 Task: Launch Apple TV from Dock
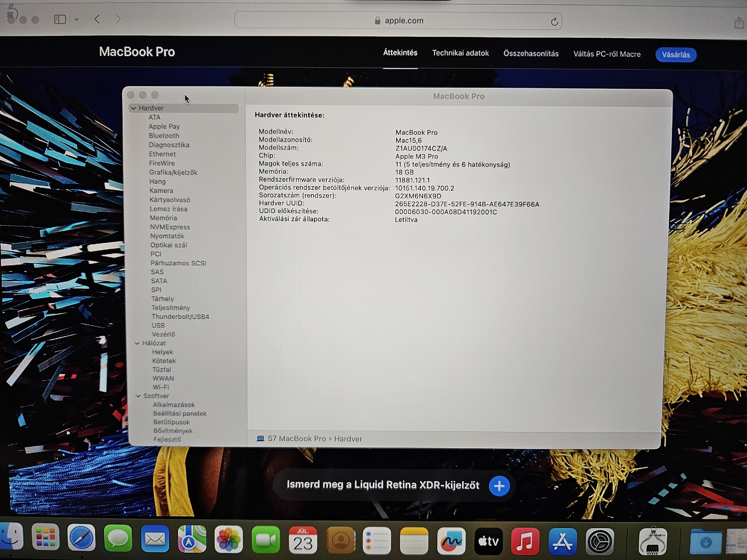click(x=488, y=541)
